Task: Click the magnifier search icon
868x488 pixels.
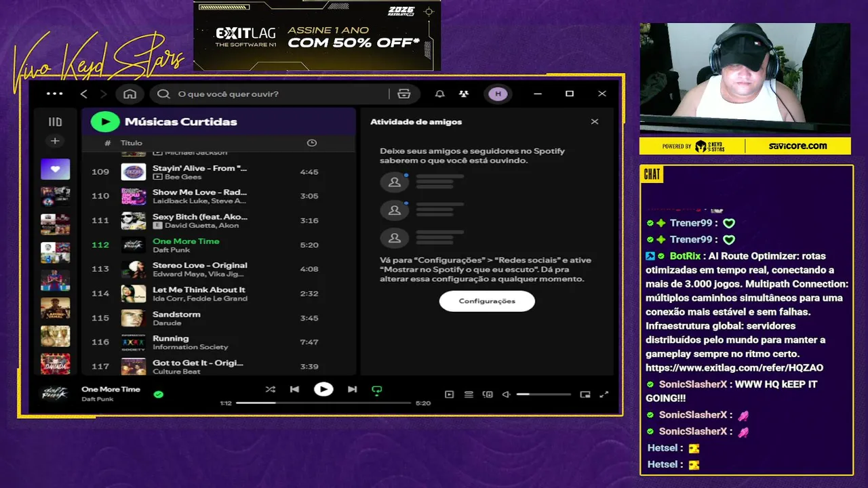Action: 163,94
